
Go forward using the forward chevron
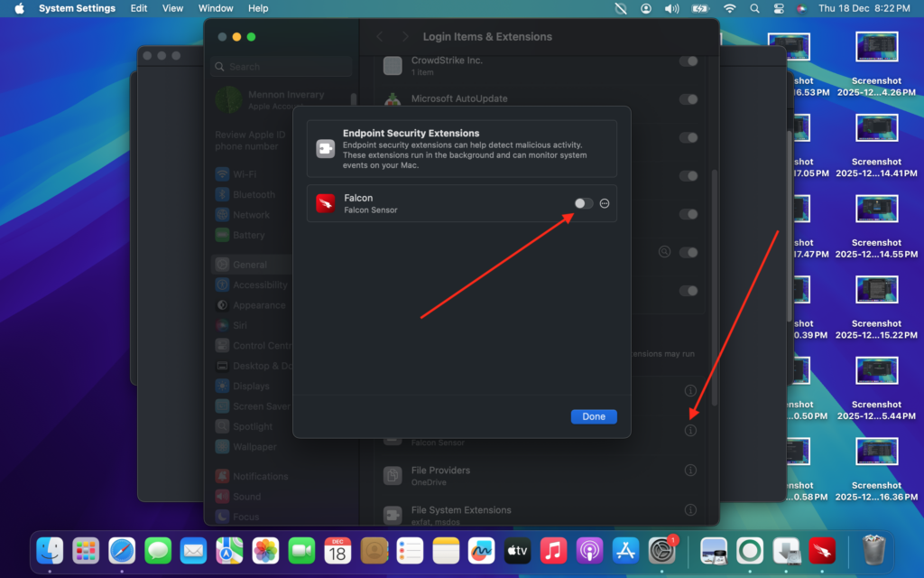(x=405, y=36)
